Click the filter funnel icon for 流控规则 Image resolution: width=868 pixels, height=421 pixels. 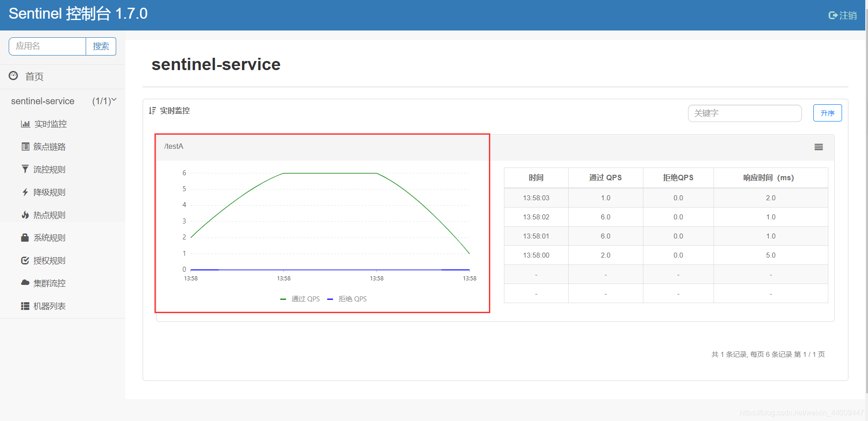(x=25, y=169)
